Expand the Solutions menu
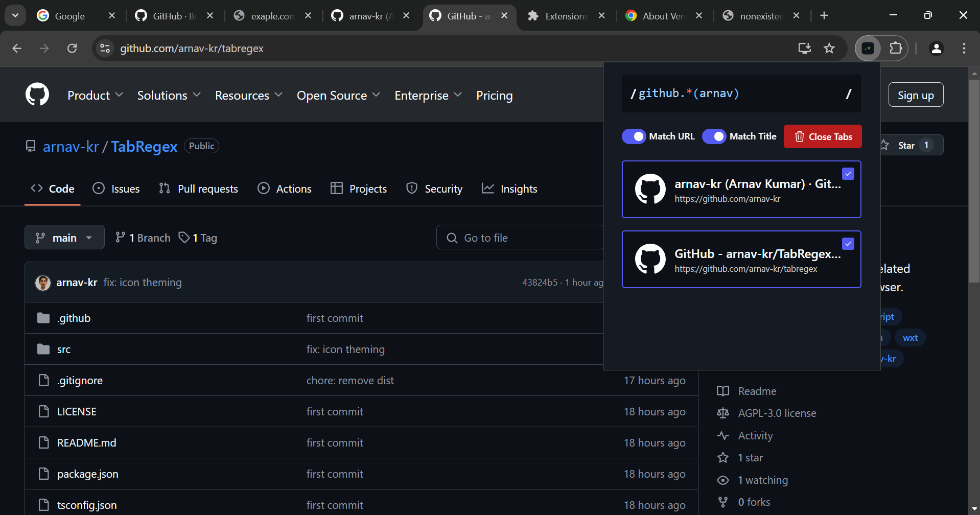The image size is (980, 515). click(x=169, y=96)
